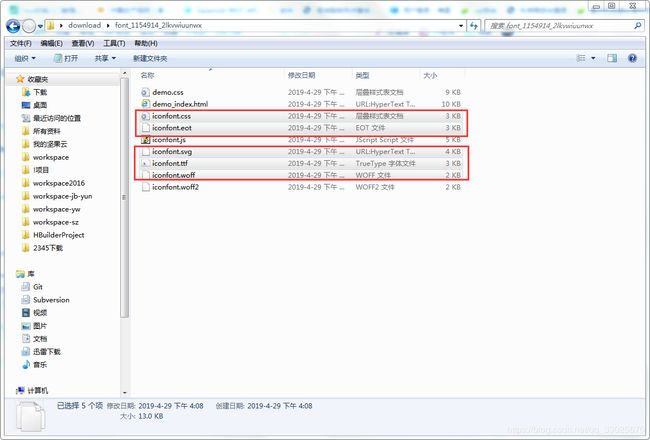The width and height of the screenshot is (650, 440).
Task: Click the demo.css file name
Action: point(168,92)
